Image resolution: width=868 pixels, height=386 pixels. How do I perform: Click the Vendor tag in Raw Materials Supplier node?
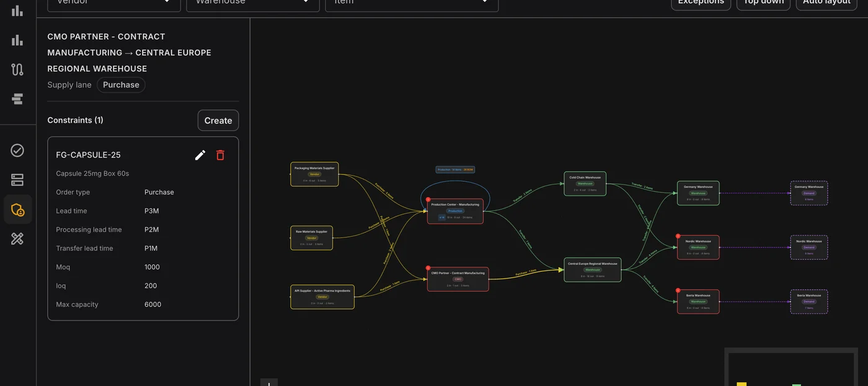pos(312,238)
